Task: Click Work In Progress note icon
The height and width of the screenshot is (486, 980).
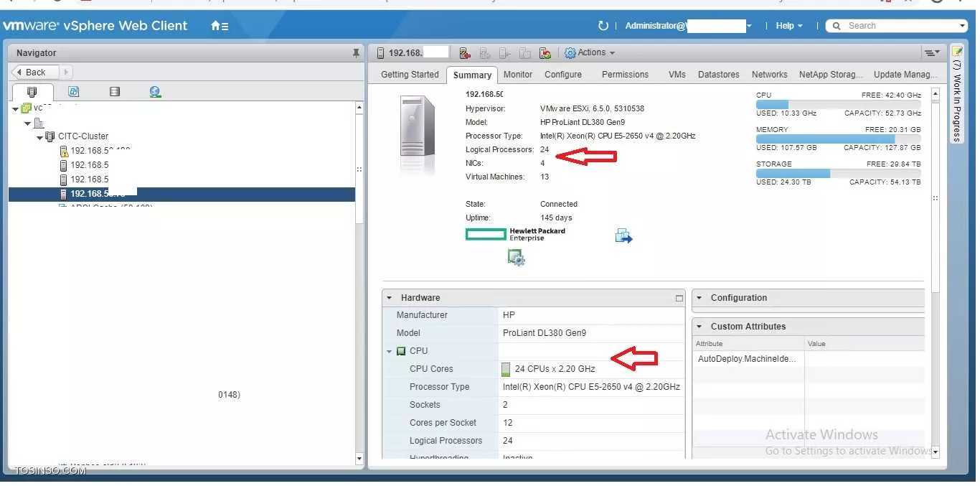Action: pyautogui.click(x=957, y=51)
